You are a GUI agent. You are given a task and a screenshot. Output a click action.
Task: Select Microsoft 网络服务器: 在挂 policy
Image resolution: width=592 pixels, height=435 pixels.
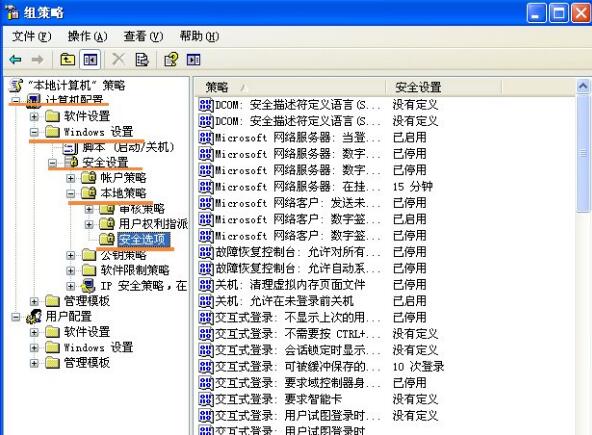289,186
